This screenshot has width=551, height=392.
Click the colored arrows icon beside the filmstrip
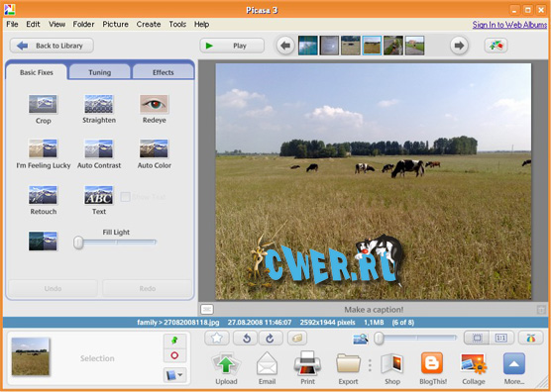point(496,46)
